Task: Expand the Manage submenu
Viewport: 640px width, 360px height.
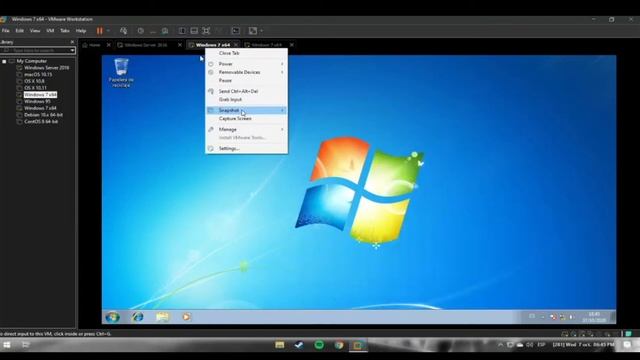Action: coord(247,129)
